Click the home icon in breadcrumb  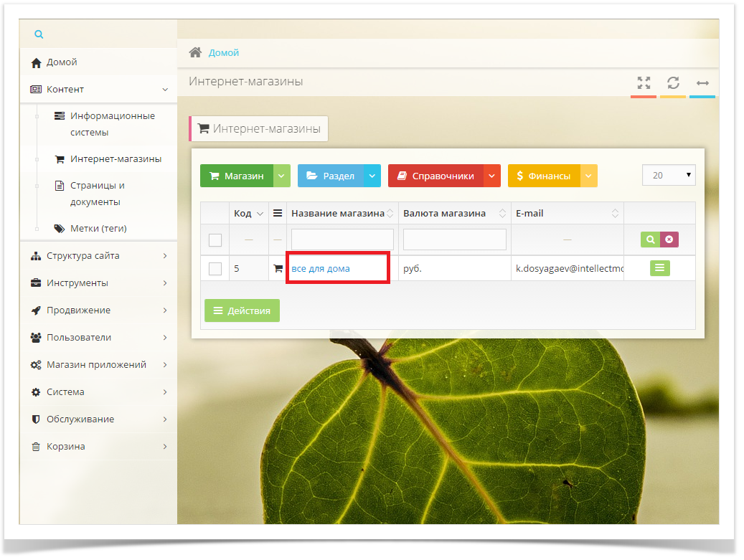click(x=194, y=52)
